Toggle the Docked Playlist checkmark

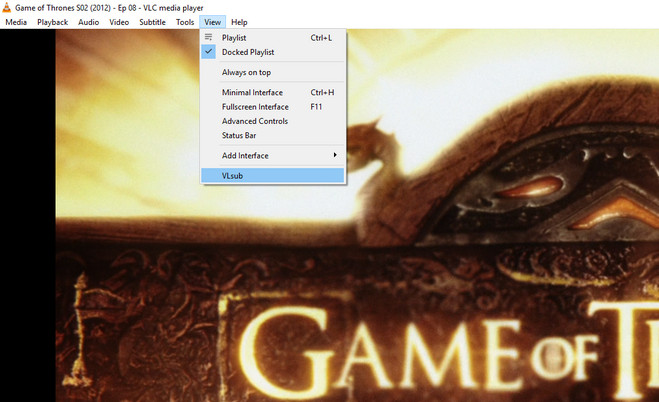tap(208, 52)
